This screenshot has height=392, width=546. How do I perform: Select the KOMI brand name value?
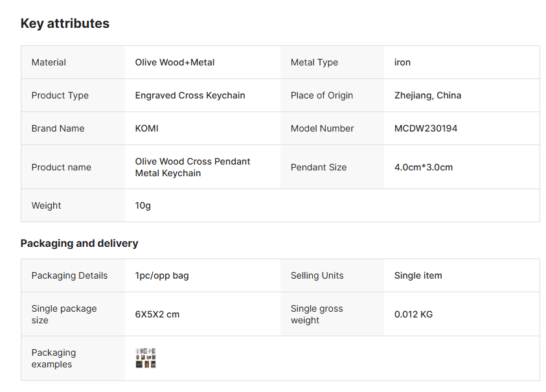[x=147, y=129]
